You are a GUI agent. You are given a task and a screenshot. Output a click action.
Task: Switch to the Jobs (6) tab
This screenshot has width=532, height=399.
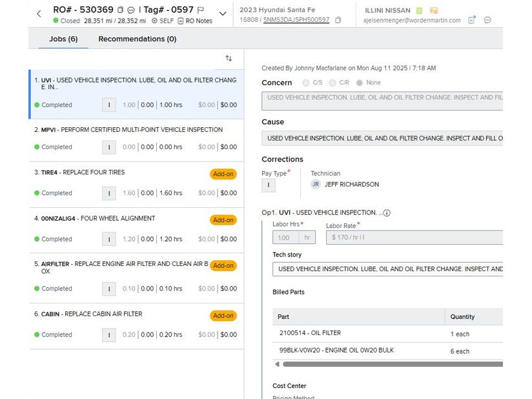tap(63, 39)
